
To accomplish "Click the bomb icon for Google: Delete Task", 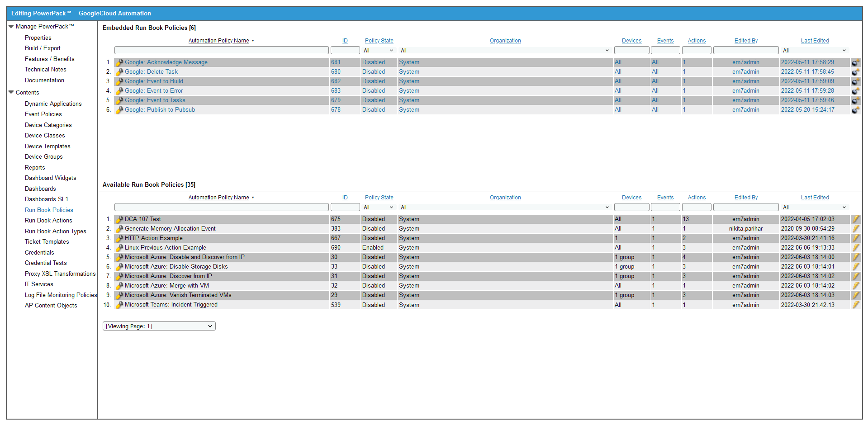I will point(855,72).
